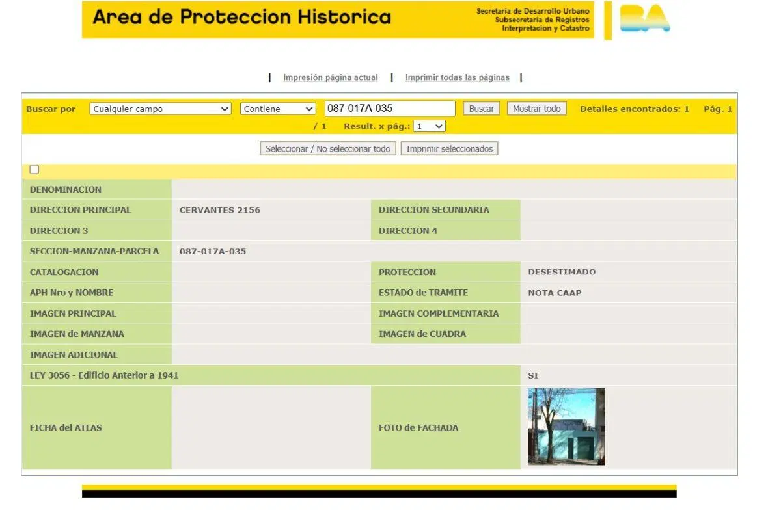Open the facade photo thumbnail
Screen dimensions: 781x532
coord(566,427)
